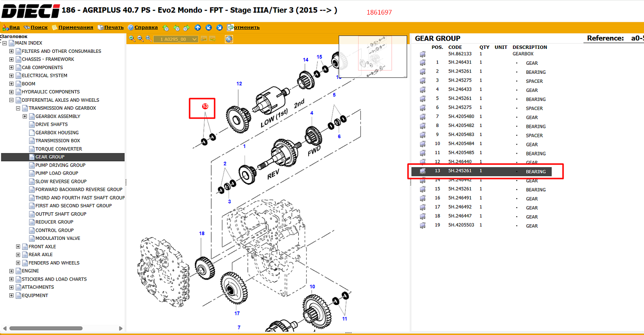
Task: Open GEARBOX HOUSING in the tree
Action: (x=57, y=133)
